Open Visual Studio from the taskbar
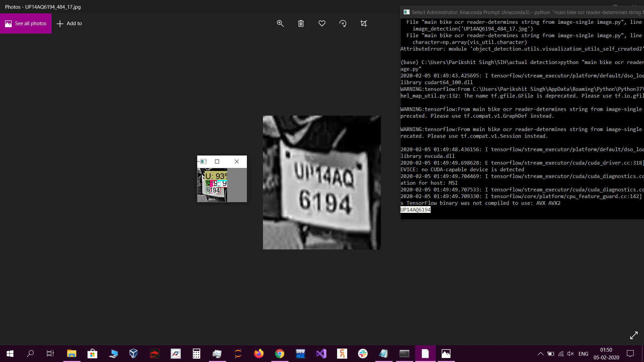This screenshot has height=362, width=644. pyautogui.click(x=321, y=354)
